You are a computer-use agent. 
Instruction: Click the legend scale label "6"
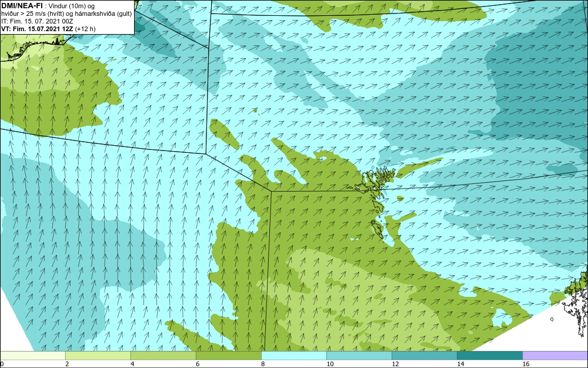tap(198, 364)
